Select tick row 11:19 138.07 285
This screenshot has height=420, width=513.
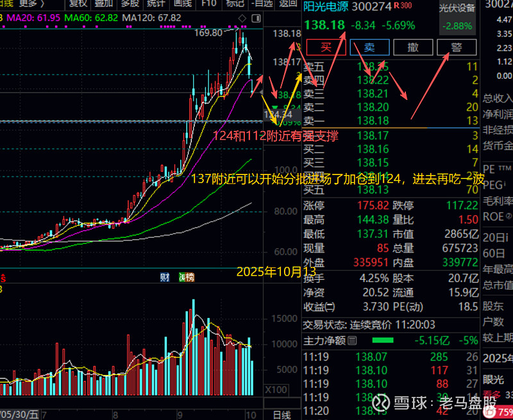point(391,357)
